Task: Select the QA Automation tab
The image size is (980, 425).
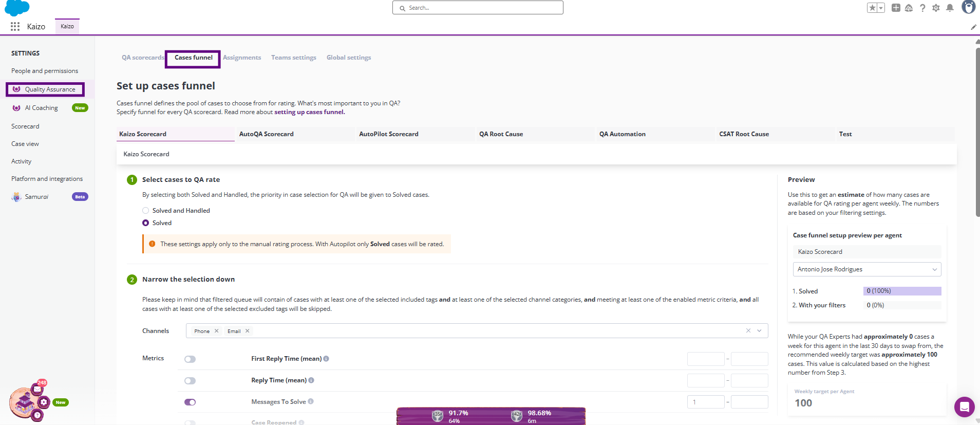Action: pos(655,134)
